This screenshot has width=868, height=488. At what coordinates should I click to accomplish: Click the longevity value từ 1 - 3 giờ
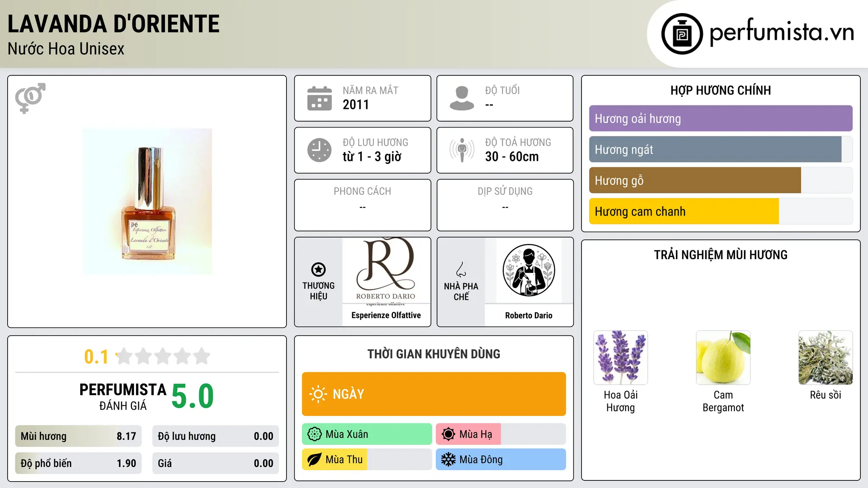click(372, 157)
